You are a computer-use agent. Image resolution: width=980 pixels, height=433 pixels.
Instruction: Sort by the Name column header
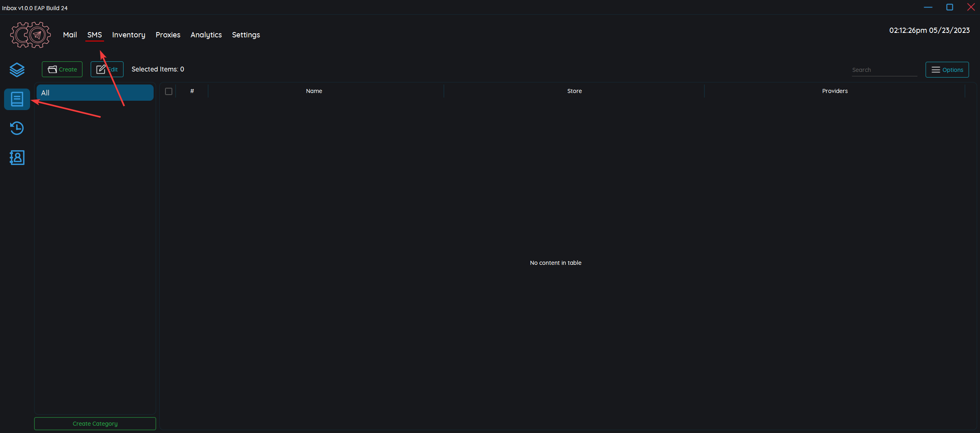314,91
